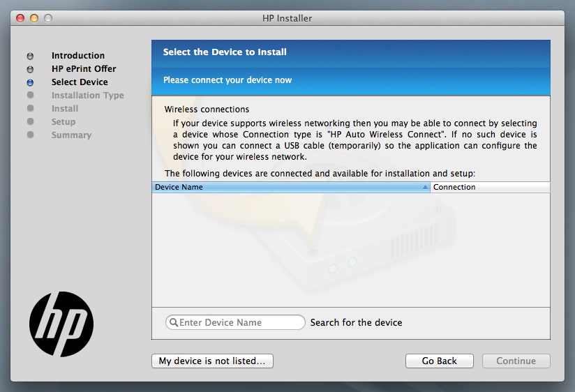Select the Setup step label in the sidebar
575x392 pixels.
pos(64,122)
